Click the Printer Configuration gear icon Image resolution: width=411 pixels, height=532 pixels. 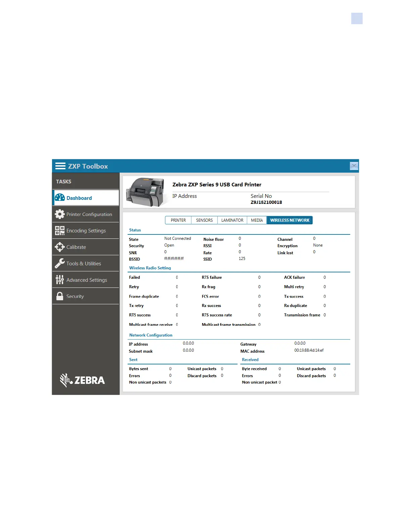(x=60, y=214)
